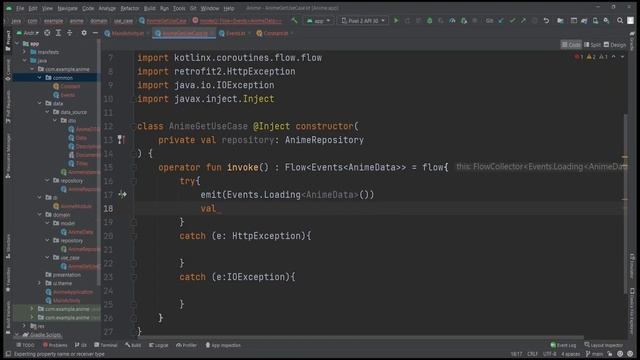Collapse the app module in project tree

coord(17,43)
